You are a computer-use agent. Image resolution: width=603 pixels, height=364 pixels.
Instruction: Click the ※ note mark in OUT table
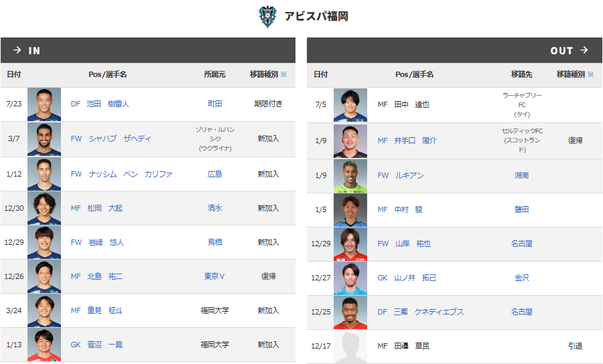[x=590, y=74]
